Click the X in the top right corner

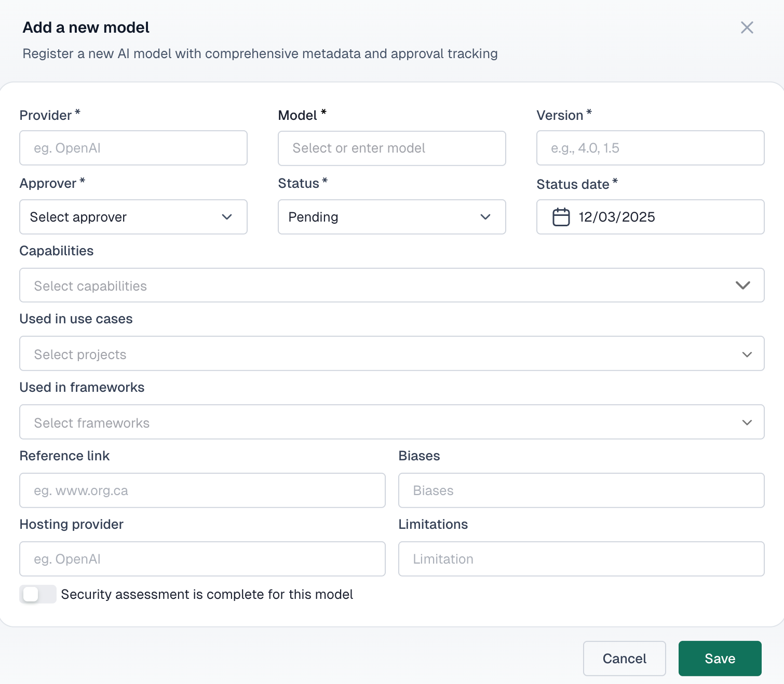[747, 28]
